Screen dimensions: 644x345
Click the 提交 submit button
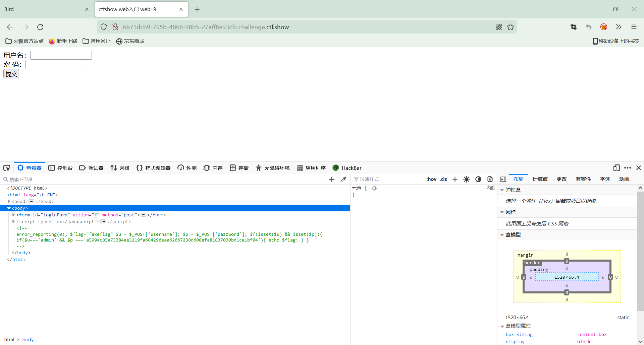[x=11, y=74]
